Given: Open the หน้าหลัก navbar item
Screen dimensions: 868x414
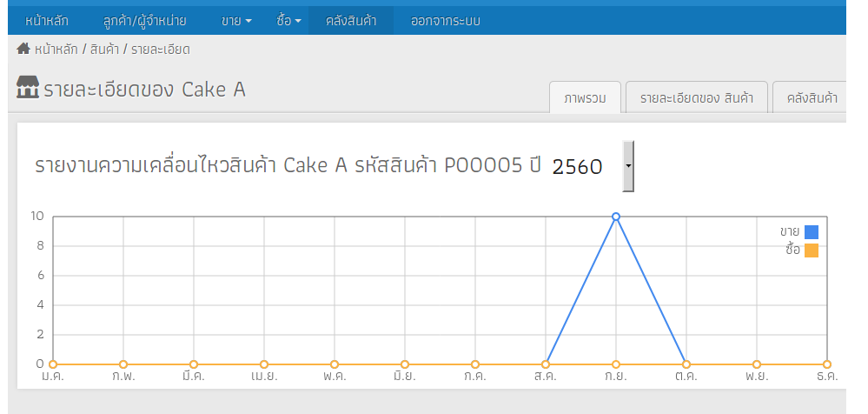Looking at the screenshot, I should [x=47, y=21].
